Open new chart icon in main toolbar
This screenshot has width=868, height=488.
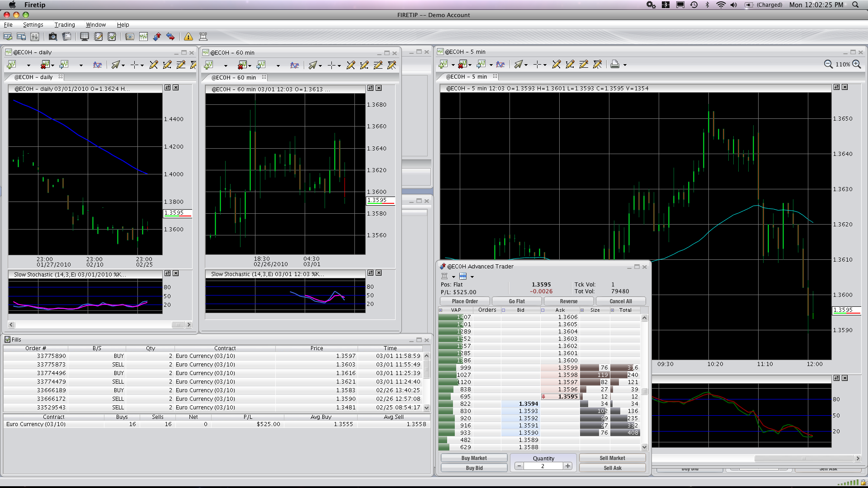pyautogui.click(x=143, y=37)
